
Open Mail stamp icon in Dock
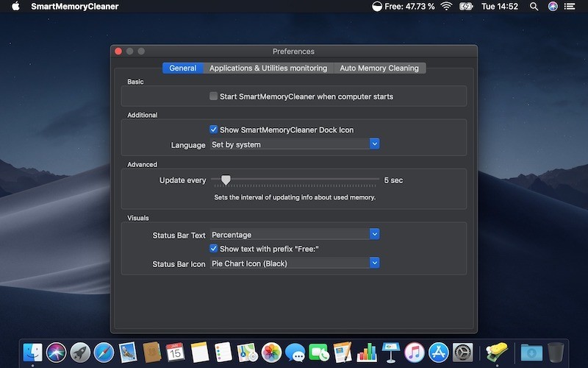click(x=128, y=353)
